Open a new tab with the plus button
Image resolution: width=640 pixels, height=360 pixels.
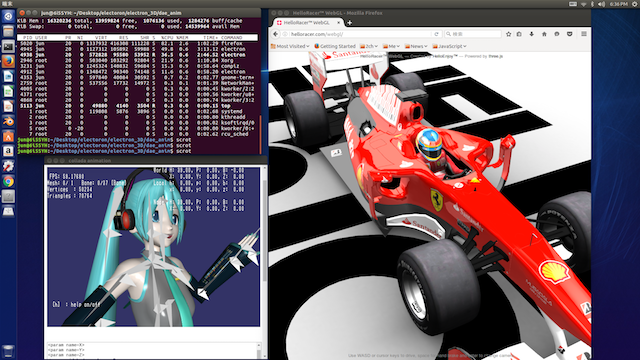(349, 23)
